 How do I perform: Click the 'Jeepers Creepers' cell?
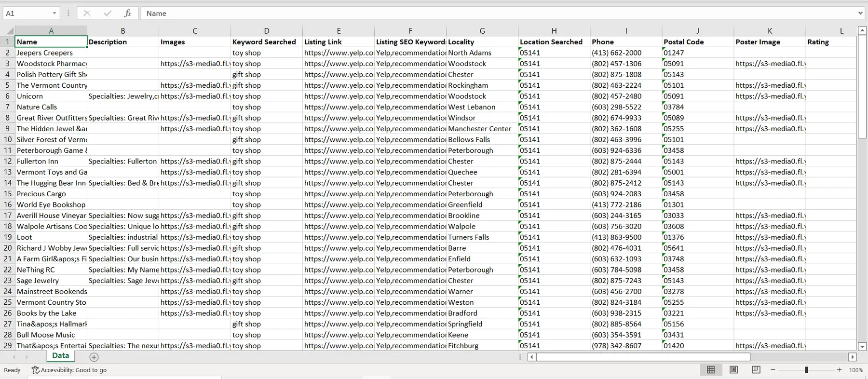pos(51,53)
